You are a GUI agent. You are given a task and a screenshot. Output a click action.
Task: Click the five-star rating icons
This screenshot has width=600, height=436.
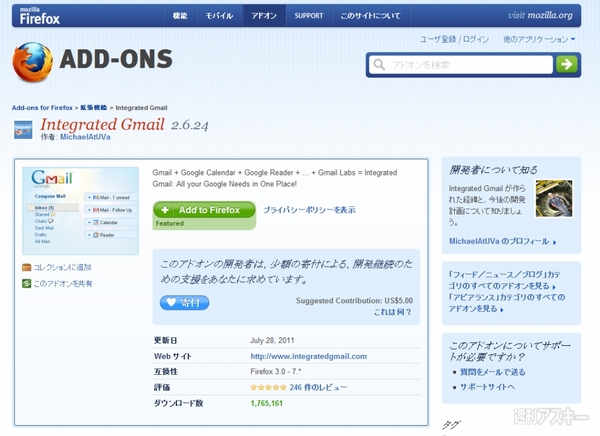point(268,387)
